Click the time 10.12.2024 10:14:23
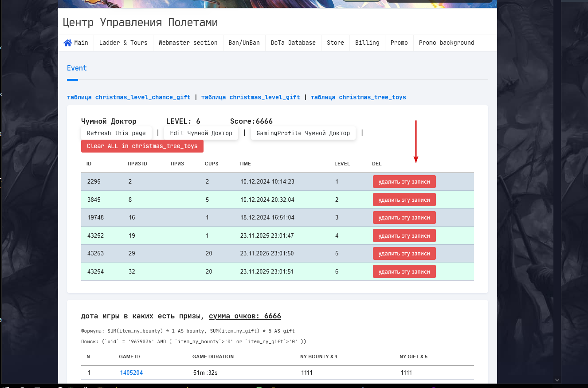Image resolution: width=588 pixels, height=388 pixels. (x=267, y=182)
